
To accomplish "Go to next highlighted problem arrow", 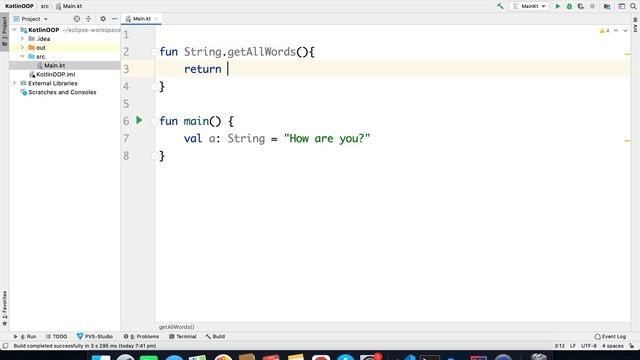I will (625, 31).
